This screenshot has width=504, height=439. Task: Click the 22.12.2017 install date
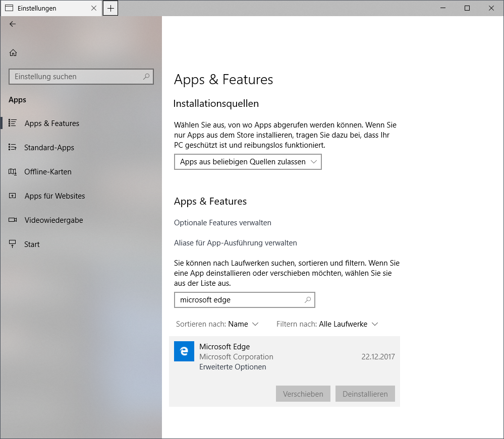378,357
